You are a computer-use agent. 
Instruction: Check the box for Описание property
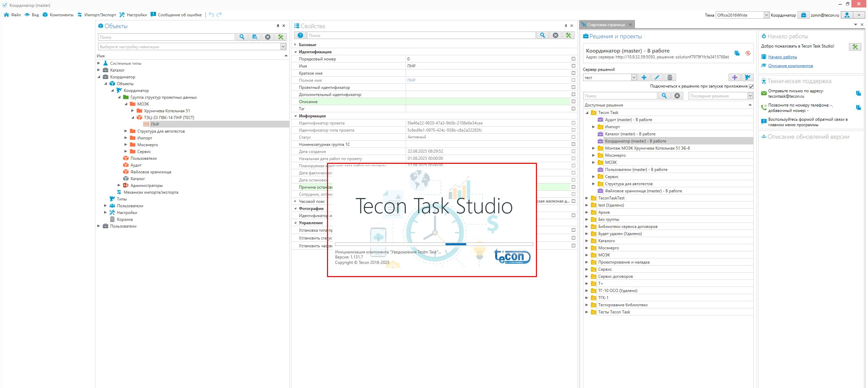(573, 102)
